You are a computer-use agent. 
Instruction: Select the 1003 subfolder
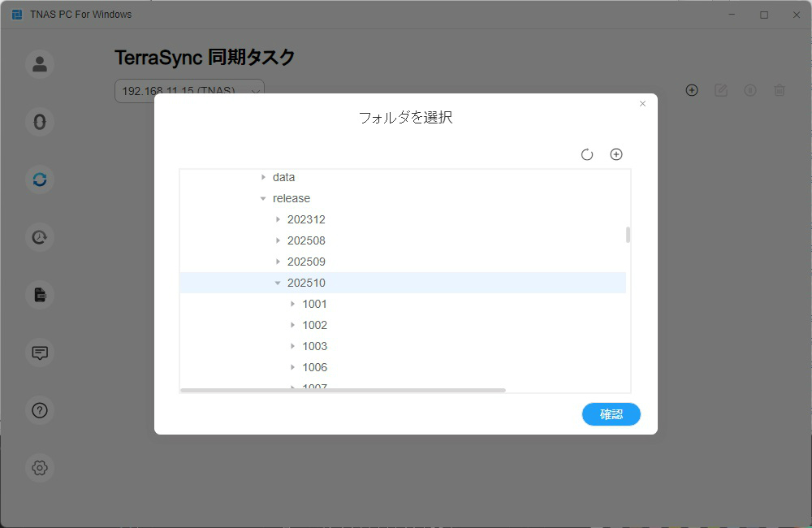(x=315, y=346)
